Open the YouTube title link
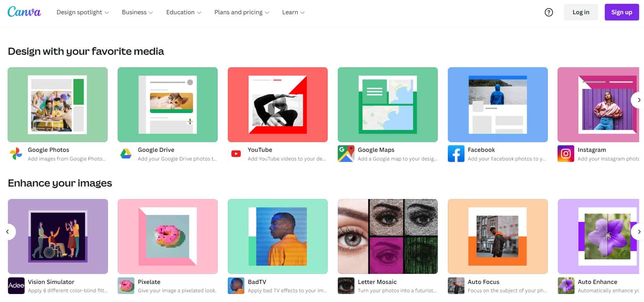This screenshot has height=302, width=644. point(260,150)
